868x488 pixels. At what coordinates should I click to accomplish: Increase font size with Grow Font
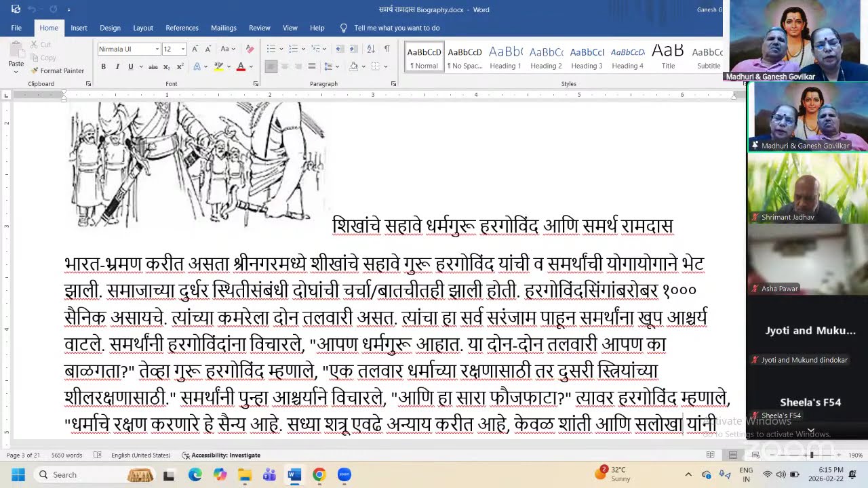coord(195,49)
